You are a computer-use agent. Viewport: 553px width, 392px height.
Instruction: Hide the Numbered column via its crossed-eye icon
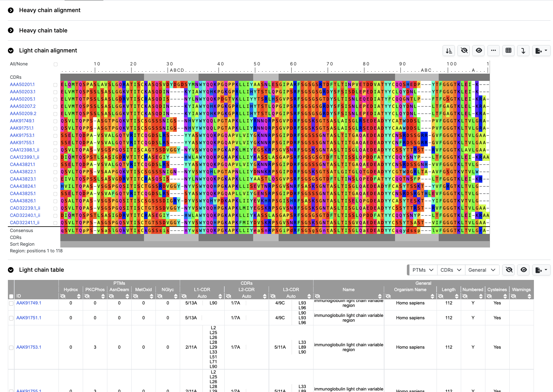coord(465,296)
